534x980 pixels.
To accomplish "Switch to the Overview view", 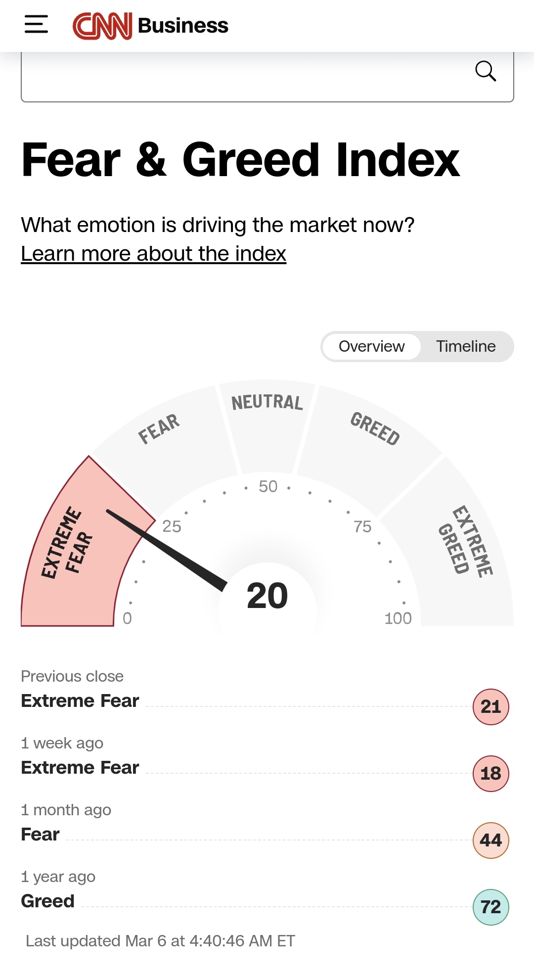I will pos(371,346).
